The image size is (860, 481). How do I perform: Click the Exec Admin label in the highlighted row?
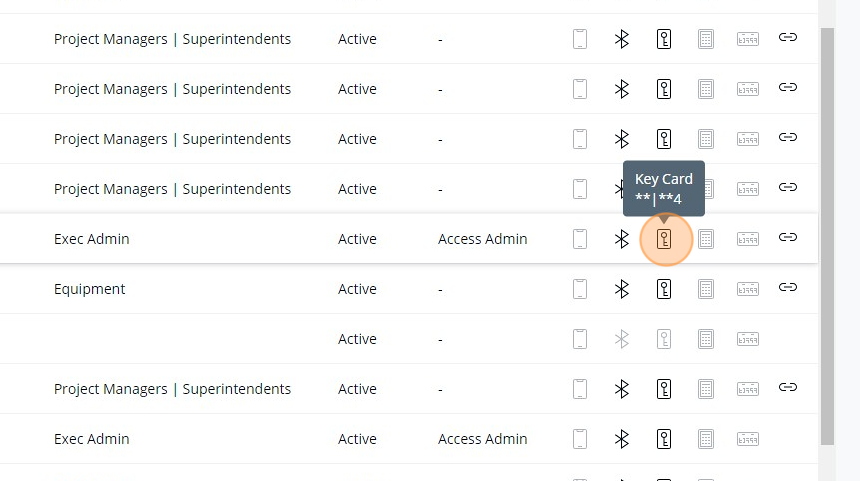[x=91, y=239]
